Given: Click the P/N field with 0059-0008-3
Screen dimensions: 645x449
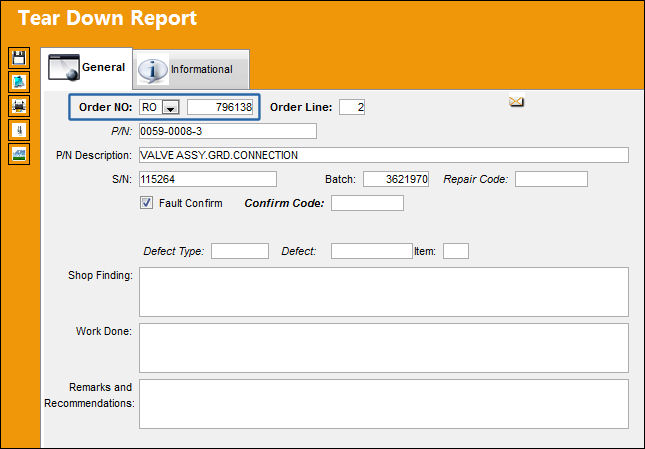Looking at the screenshot, I should tap(228, 131).
